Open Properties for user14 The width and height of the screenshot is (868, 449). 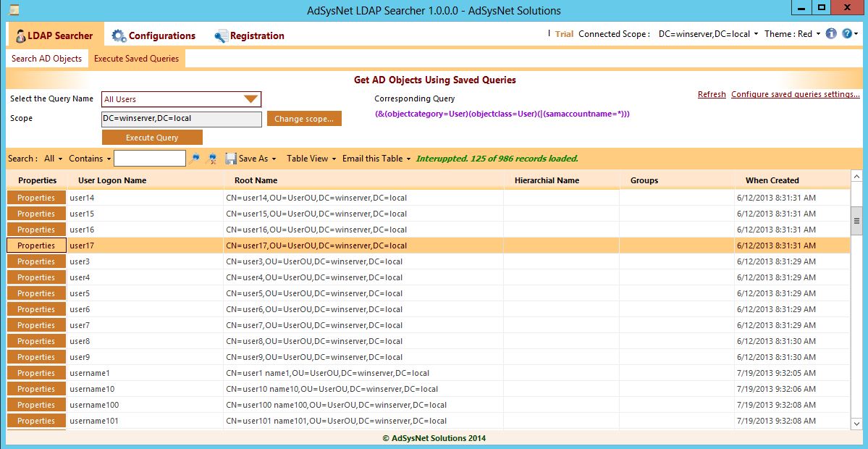(36, 198)
